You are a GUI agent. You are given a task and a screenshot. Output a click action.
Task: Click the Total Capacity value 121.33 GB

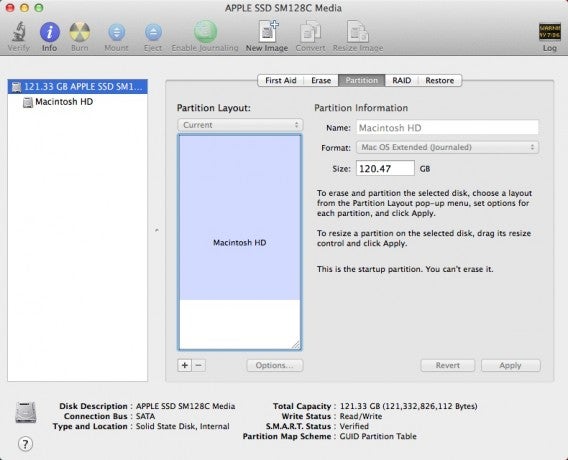pos(408,406)
